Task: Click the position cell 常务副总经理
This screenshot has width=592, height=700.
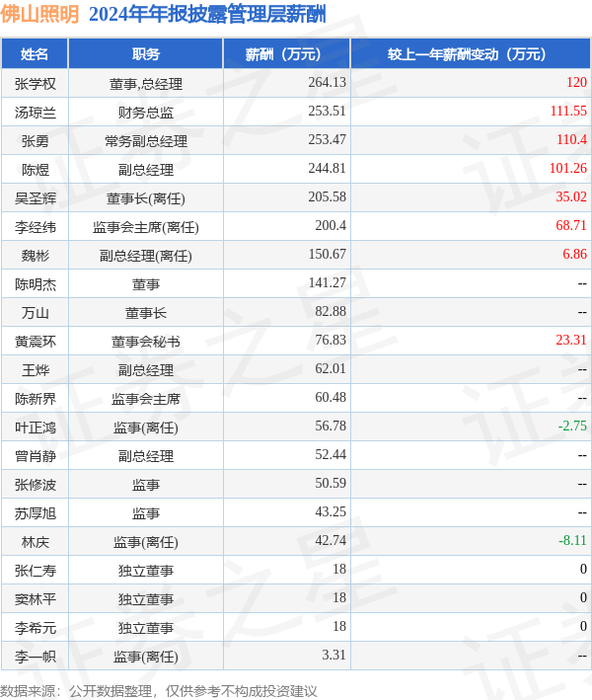Action: coord(145,141)
